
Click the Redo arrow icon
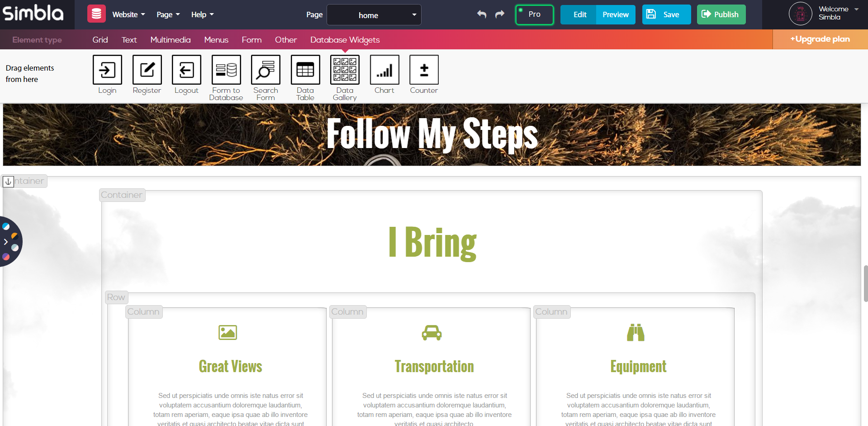click(x=499, y=14)
